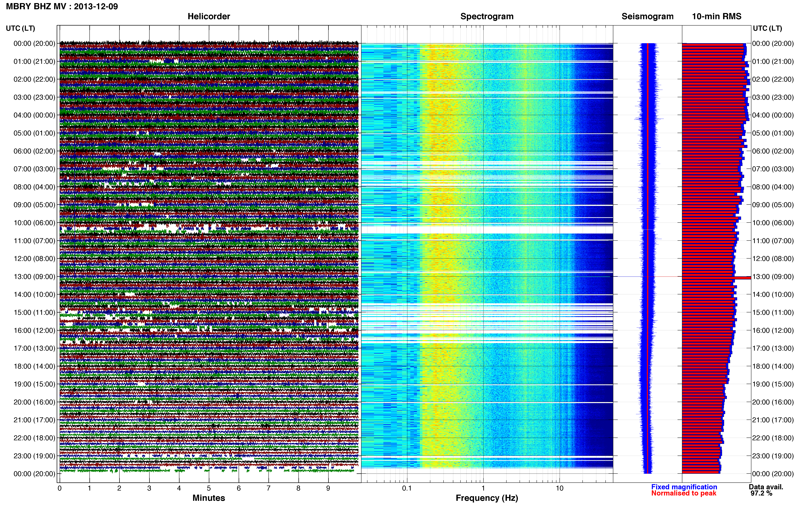Screen dimensions: 812x508
Task: Select the left 13:00 (09:00) time label
Action: tap(34, 277)
